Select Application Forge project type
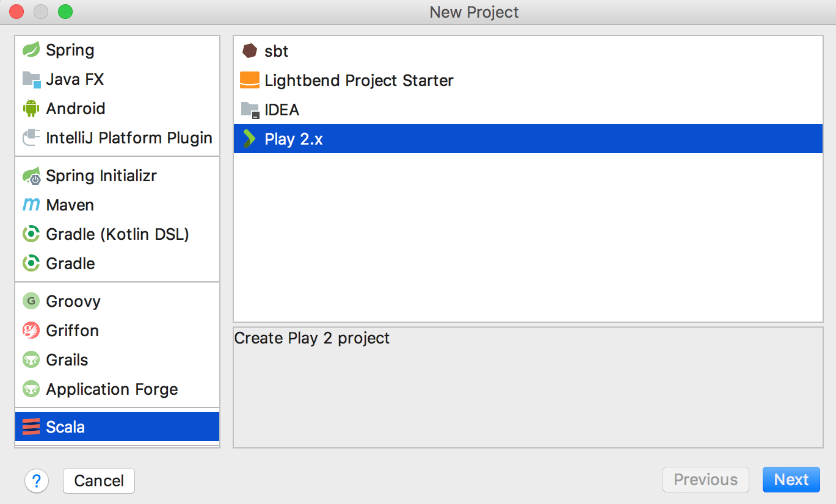 (112, 389)
